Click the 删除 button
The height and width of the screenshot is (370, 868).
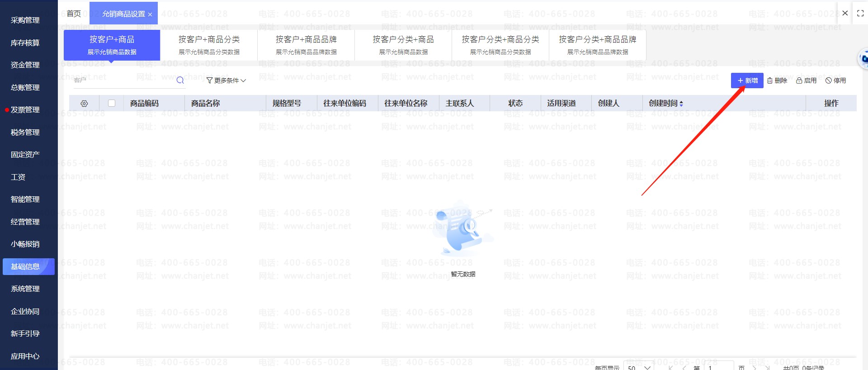coord(777,81)
